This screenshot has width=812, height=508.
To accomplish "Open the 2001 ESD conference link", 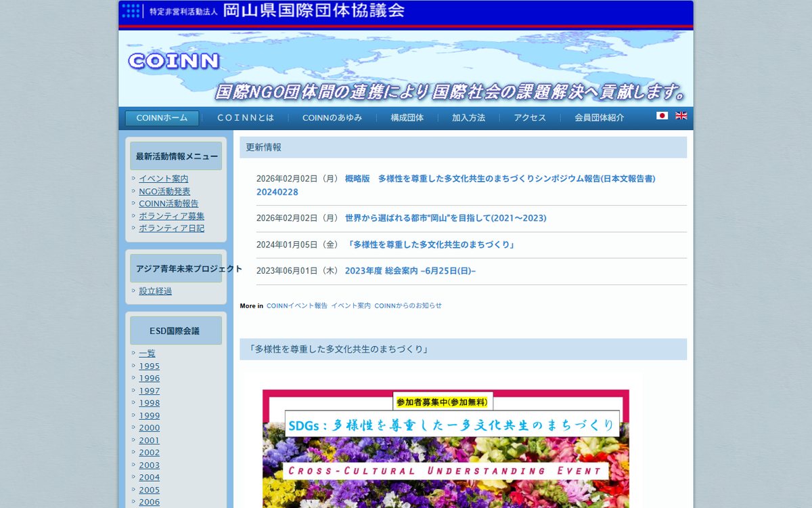I will coord(150,440).
